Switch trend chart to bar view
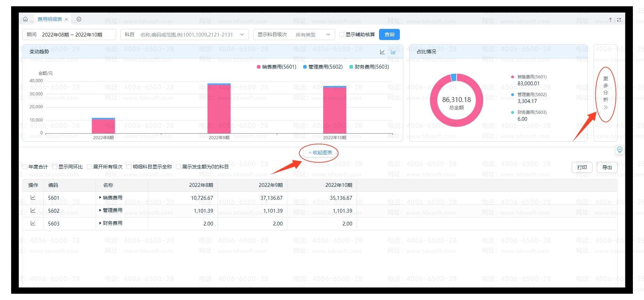 (393, 52)
